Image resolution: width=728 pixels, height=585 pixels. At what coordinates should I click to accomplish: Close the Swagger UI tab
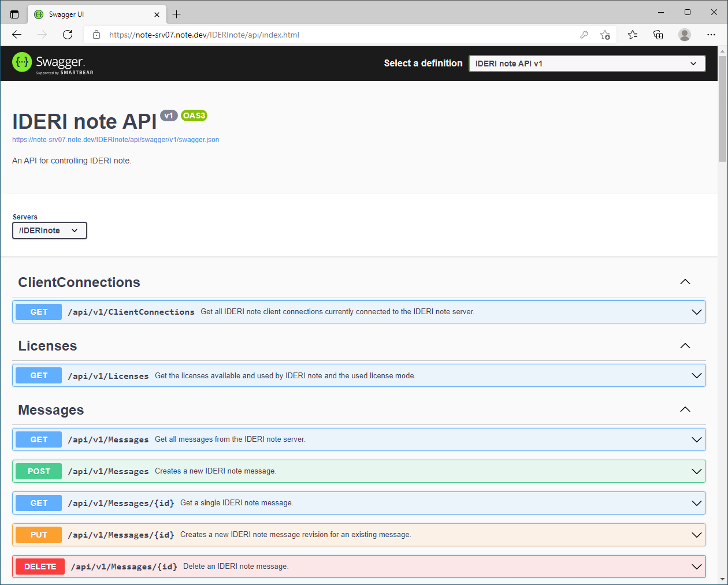click(x=157, y=14)
